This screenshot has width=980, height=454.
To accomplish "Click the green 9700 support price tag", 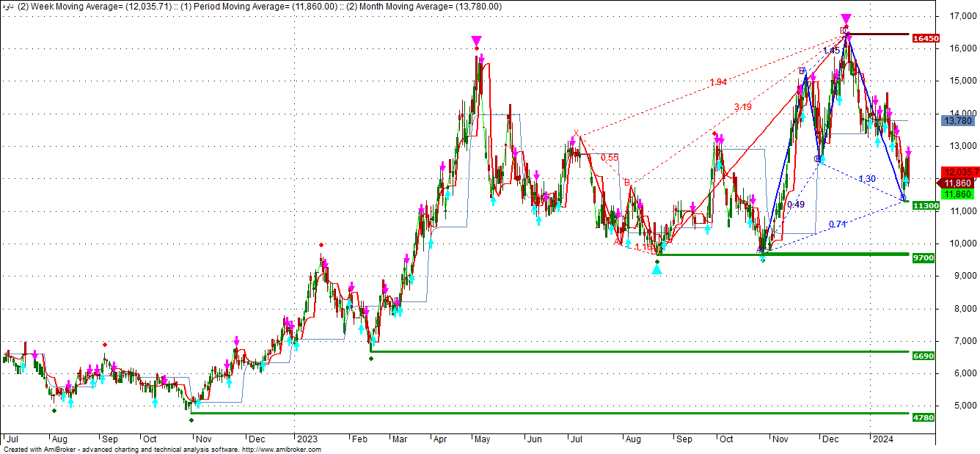I will pyautogui.click(x=924, y=258).
